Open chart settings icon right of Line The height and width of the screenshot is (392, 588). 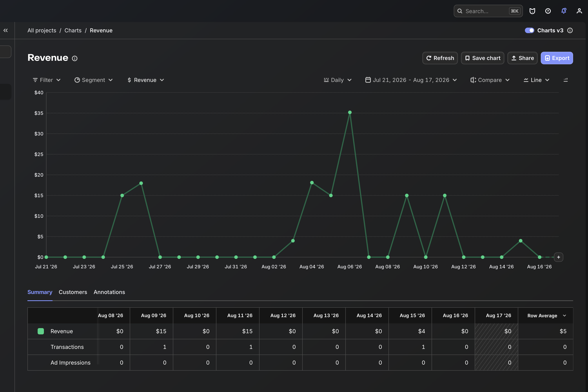(565, 80)
